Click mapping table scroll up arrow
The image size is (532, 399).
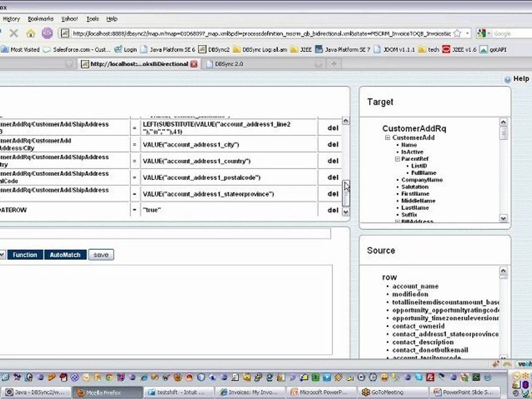[x=345, y=120]
